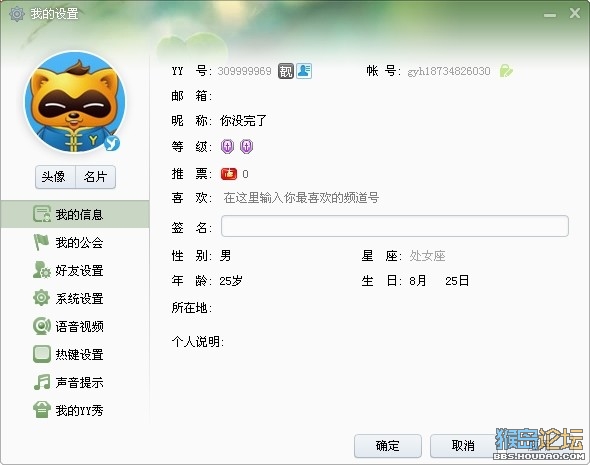
Task: Click the gear icon in the title bar
Action: pyautogui.click(x=17, y=14)
